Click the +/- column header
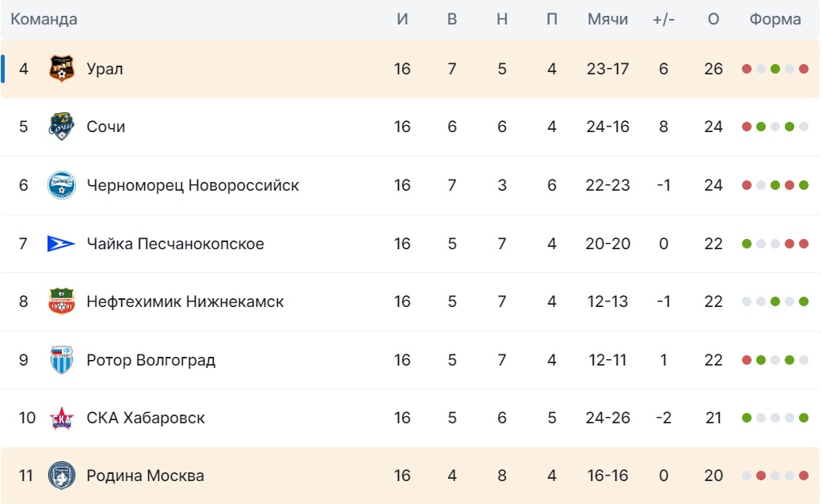This screenshot has width=822, height=504. coord(664,20)
